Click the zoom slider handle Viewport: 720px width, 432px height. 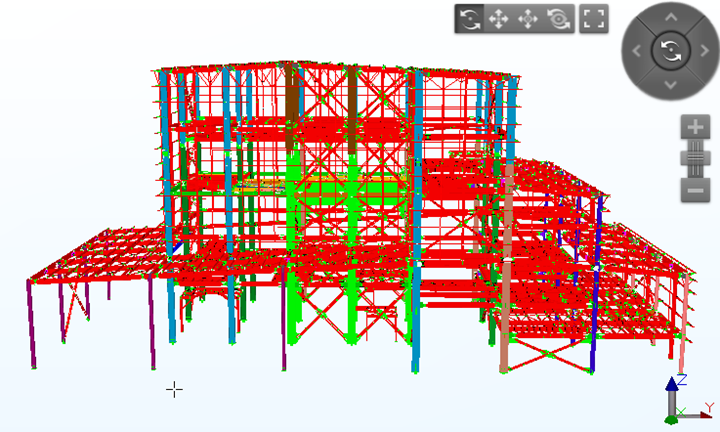click(695, 158)
